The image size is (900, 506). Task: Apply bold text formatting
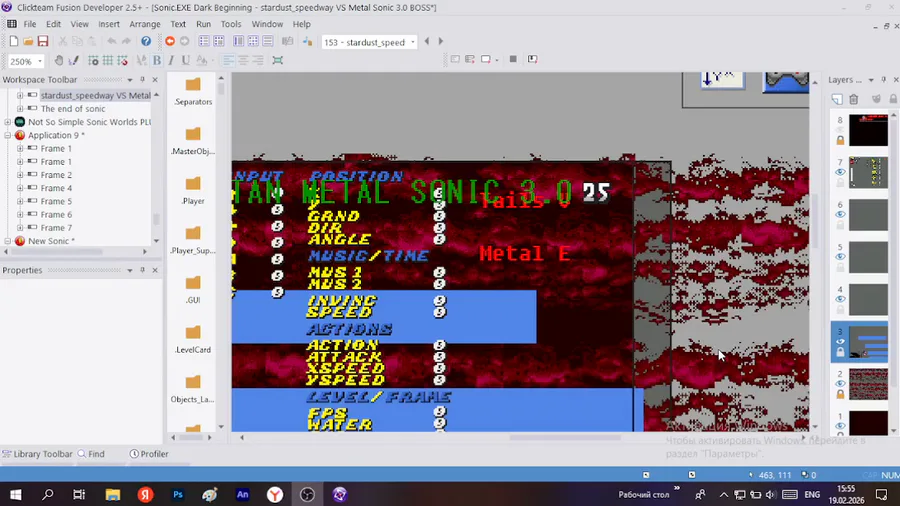157,60
